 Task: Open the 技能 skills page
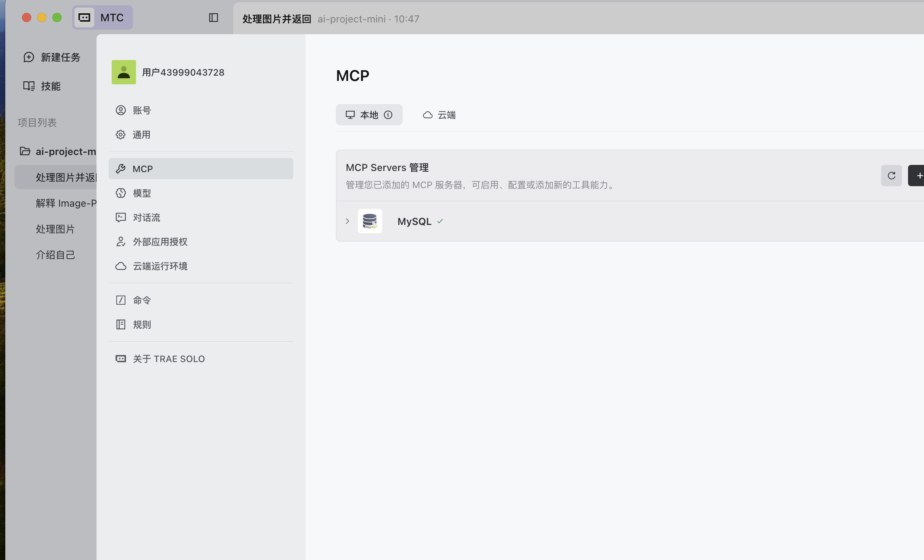pos(42,86)
